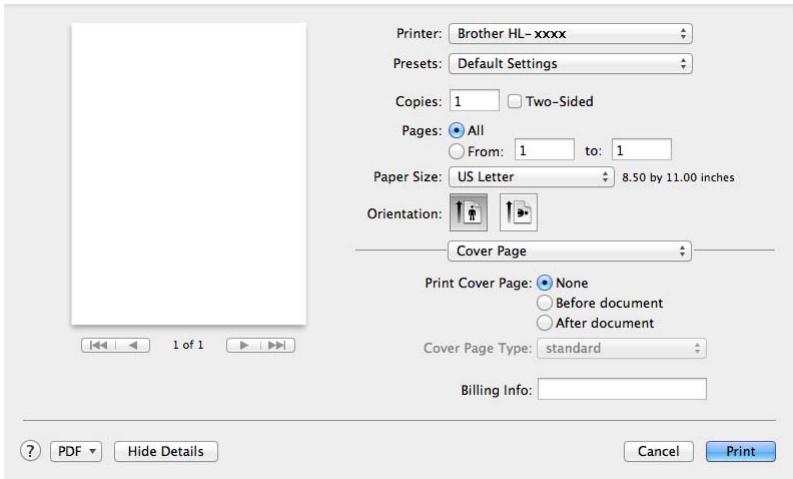Screen dimensions: 793x479
Task: Choose Before document cover page option
Action: tap(544, 303)
